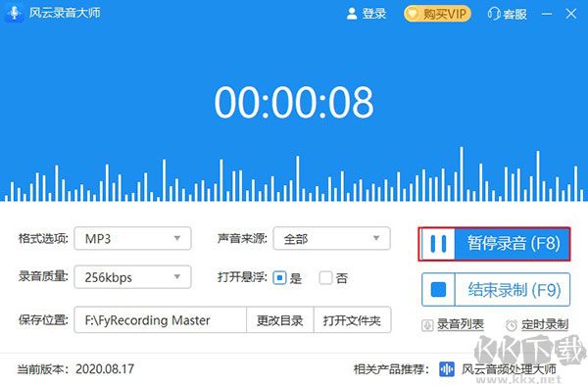Stop recording with 结束录制 (F9)
The image size is (588, 386).
(496, 290)
